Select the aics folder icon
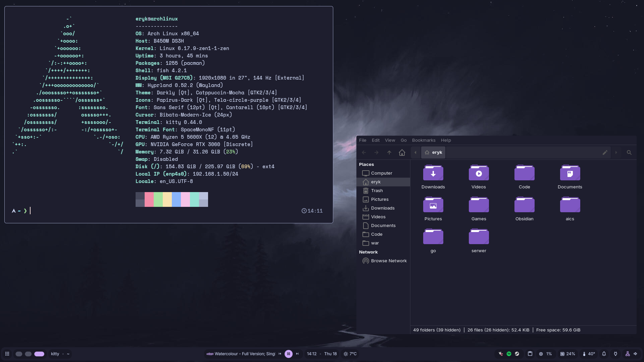The image size is (644, 362). pyautogui.click(x=570, y=205)
